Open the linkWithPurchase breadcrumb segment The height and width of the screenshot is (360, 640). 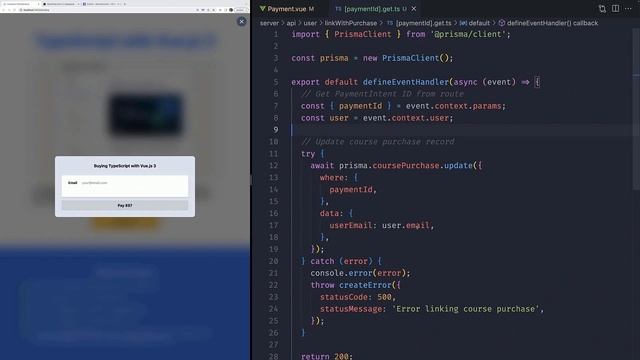[x=351, y=23]
